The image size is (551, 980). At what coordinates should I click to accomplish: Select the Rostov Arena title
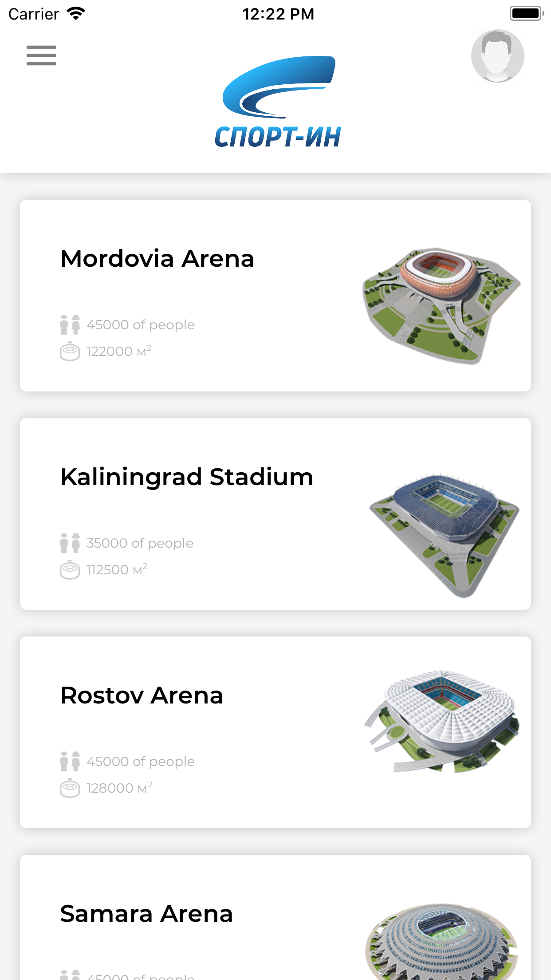point(142,695)
